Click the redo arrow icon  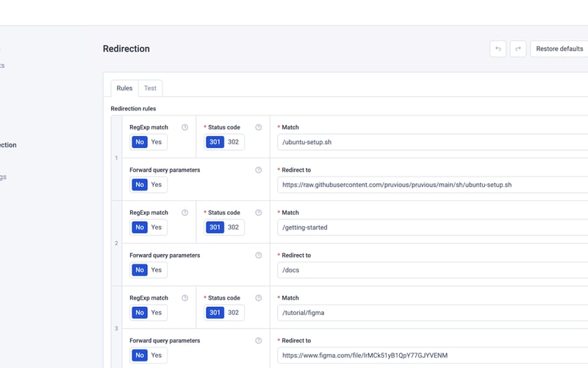[x=518, y=49]
